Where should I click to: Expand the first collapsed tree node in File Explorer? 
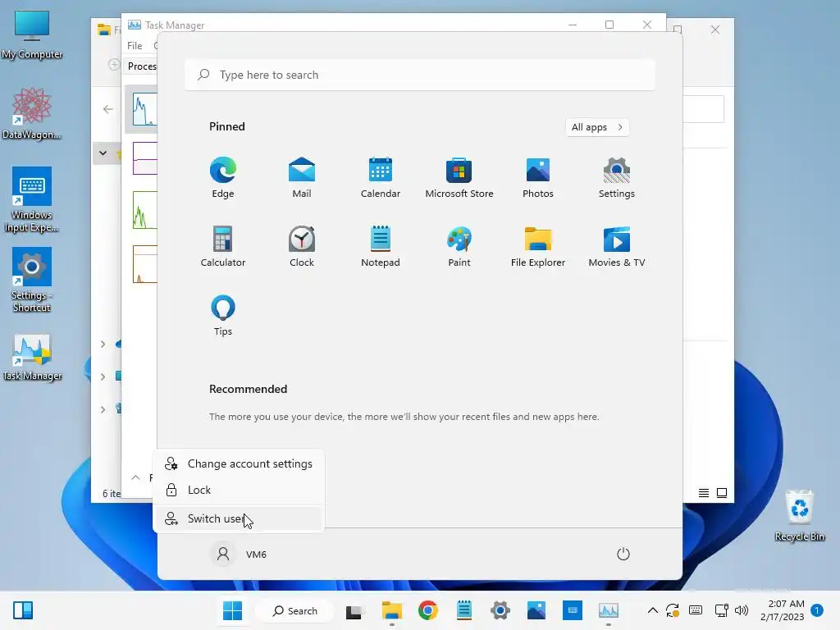point(103,344)
